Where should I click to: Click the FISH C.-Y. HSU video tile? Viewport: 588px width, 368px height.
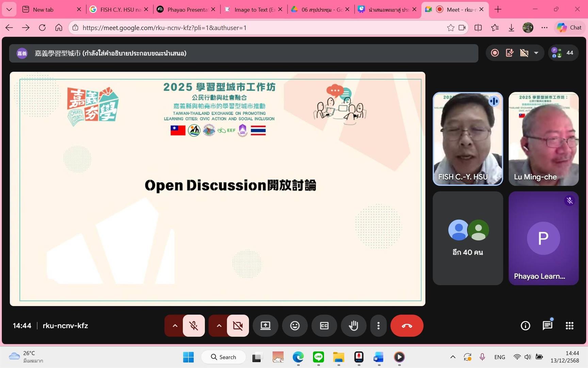click(x=468, y=139)
